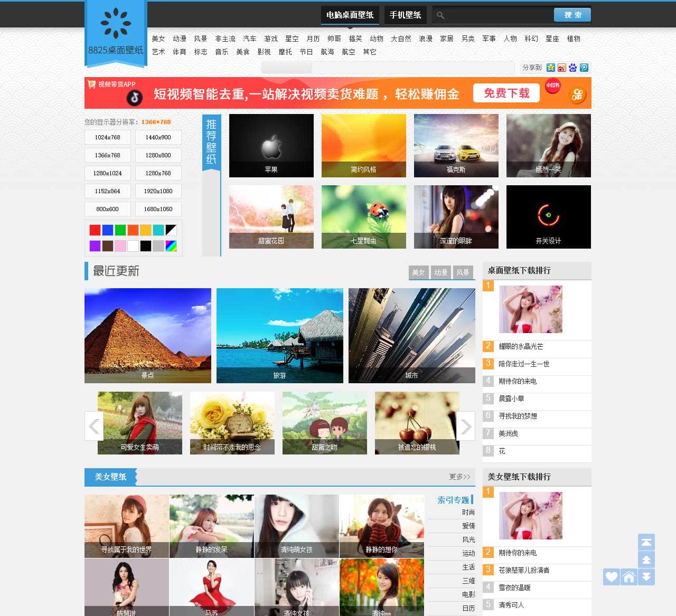Open the 爱情 index topic

[x=468, y=526]
